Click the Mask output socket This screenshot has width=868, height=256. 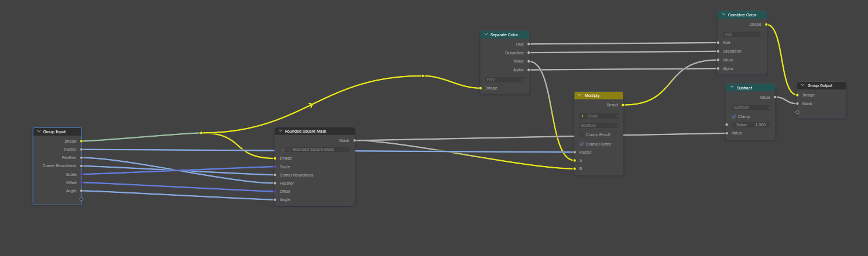(x=355, y=140)
